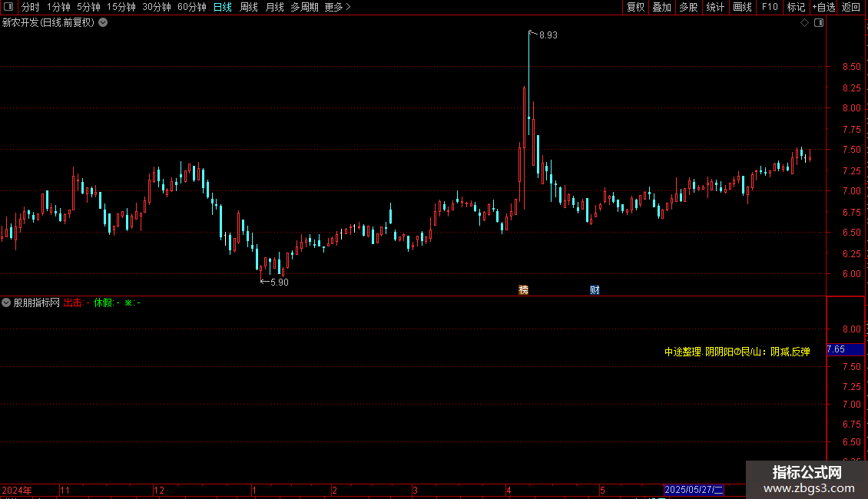
Task: Click the 8.50 price axis label
Action: [851, 66]
